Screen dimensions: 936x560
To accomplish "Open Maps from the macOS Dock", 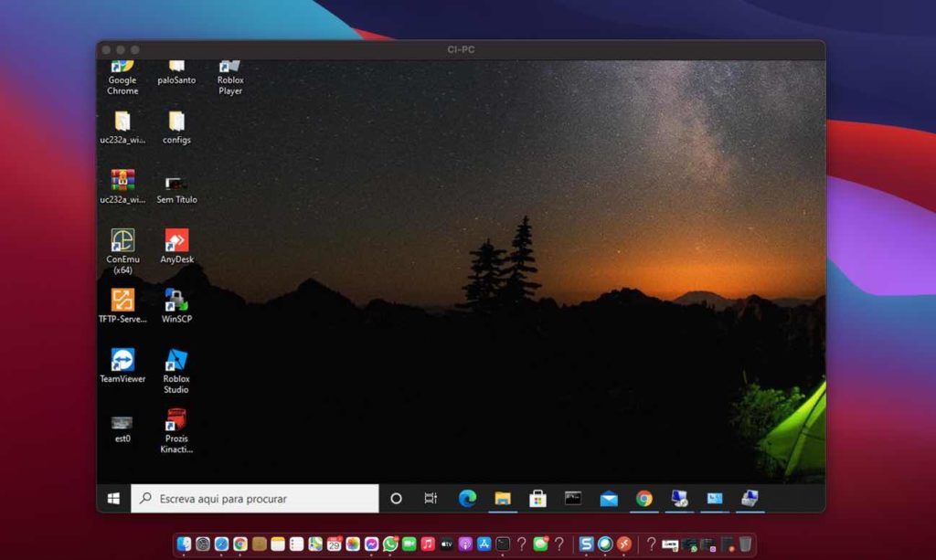I will pyautogui.click(x=315, y=544).
